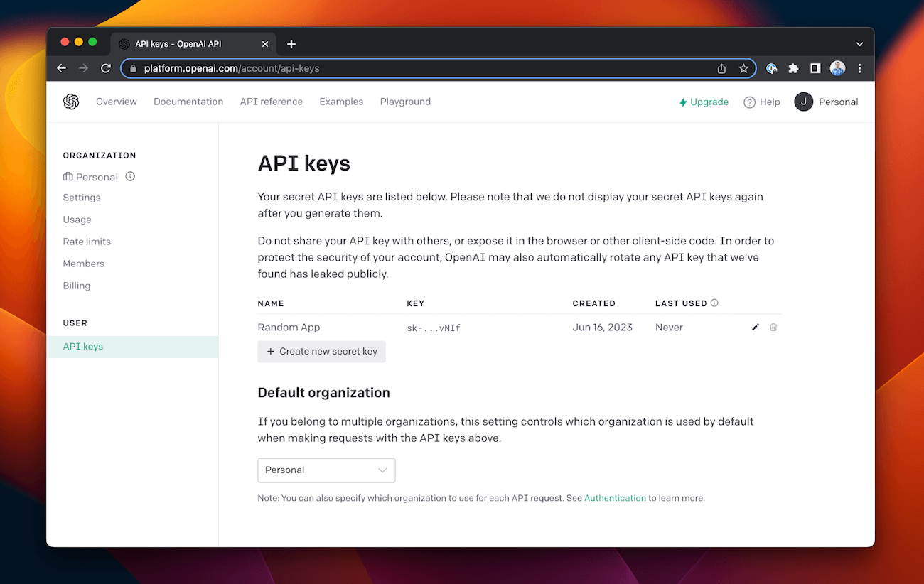Edit the Random App key using the pencil icon
Viewport: 924px width, 584px height.
pos(755,327)
